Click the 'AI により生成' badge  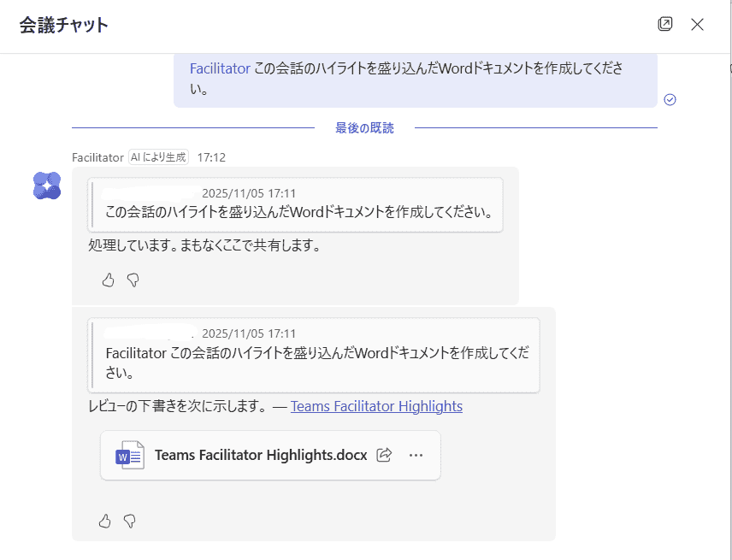tap(158, 157)
